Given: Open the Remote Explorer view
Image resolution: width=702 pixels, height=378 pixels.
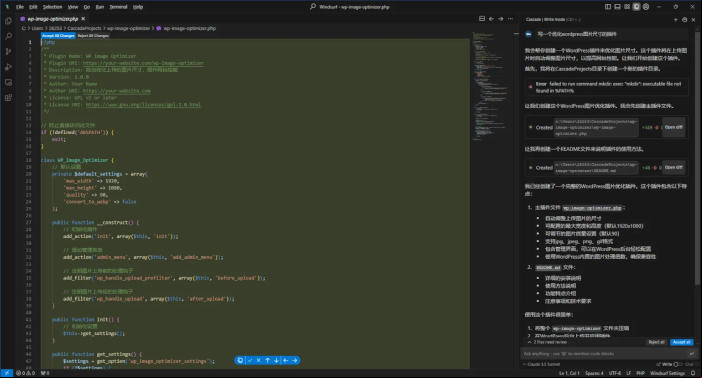Looking at the screenshot, I should click(8, 82).
